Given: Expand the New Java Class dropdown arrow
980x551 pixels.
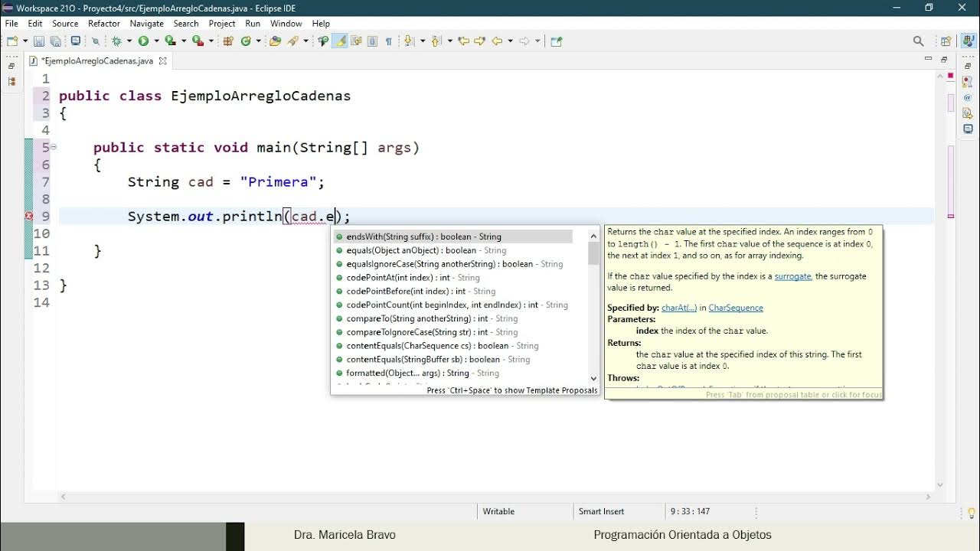Looking at the screenshot, I should [258, 41].
